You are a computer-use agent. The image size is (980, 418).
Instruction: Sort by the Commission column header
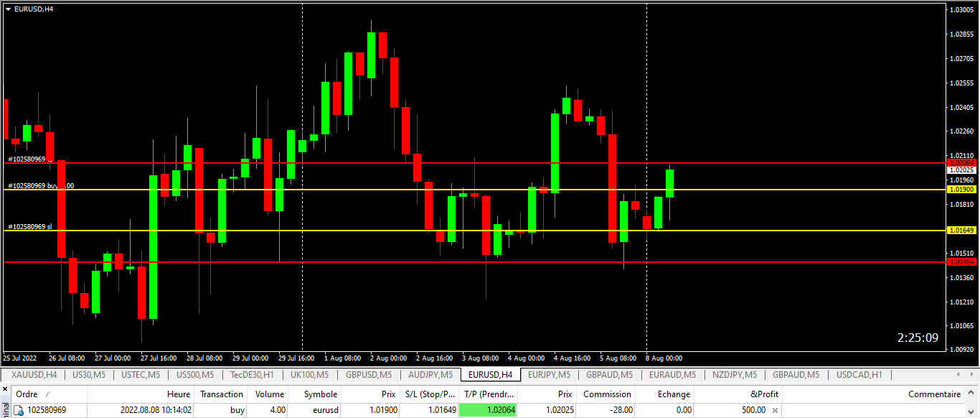tap(607, 394)
